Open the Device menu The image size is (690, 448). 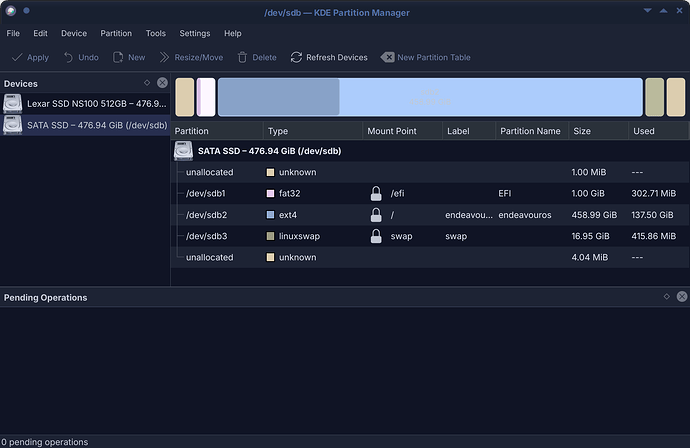point(74,33)
